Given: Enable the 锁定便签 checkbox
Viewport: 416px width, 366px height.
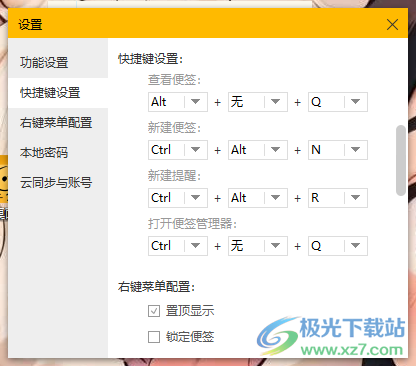Looking at the screenshot, I should (x=154, y=337).
